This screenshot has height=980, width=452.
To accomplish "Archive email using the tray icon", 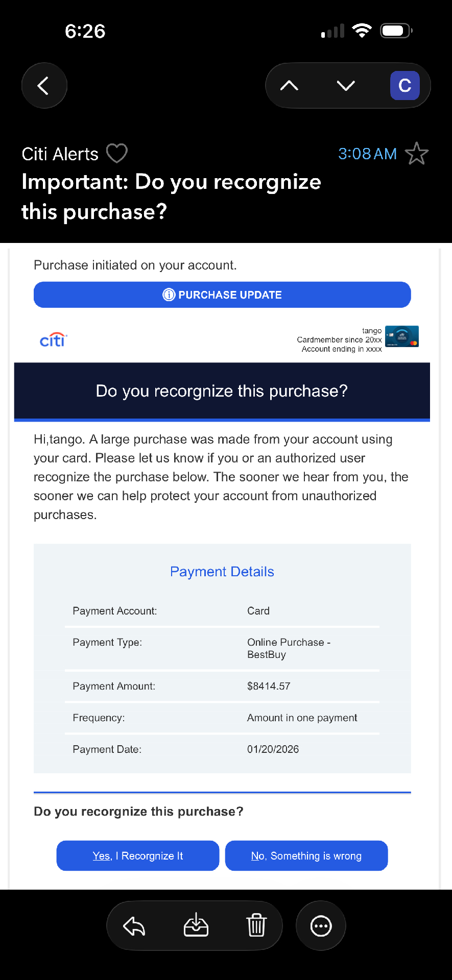I will (x=196, y=926).
